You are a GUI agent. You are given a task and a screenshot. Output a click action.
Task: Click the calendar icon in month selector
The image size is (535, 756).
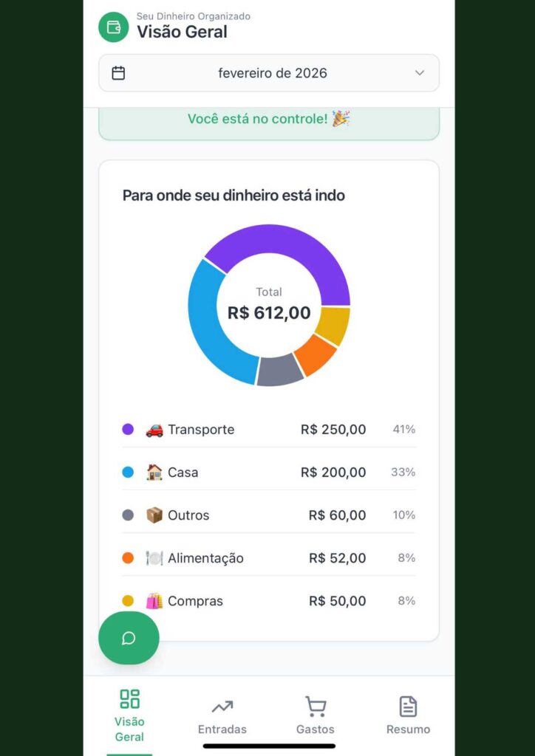118,73
